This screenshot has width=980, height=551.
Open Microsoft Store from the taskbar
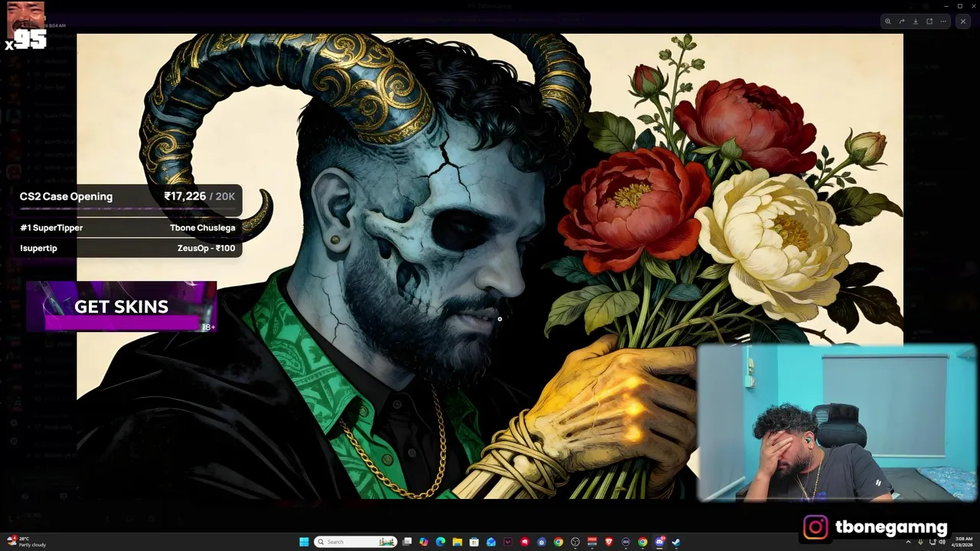tap(474, 542)
